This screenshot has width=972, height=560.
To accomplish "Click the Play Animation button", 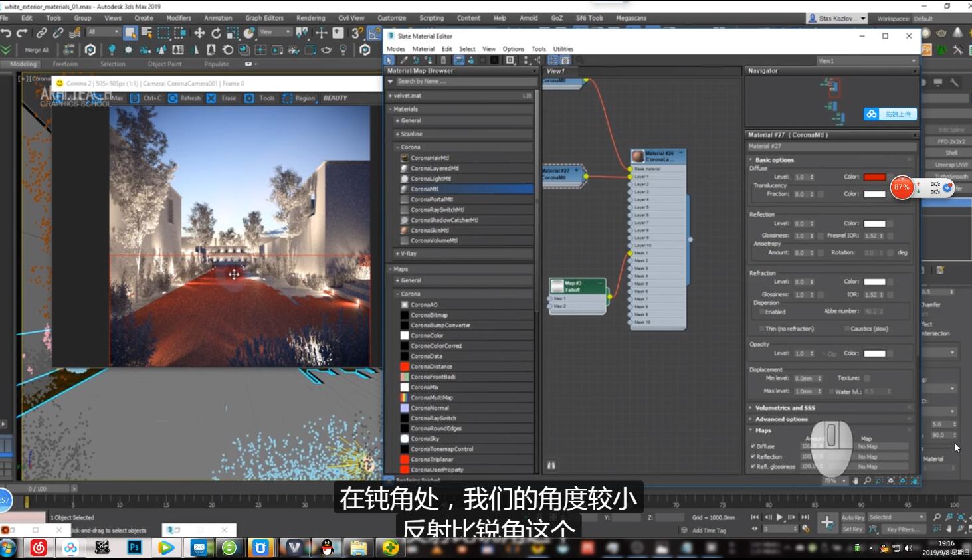I will click(x=779, y=517).
